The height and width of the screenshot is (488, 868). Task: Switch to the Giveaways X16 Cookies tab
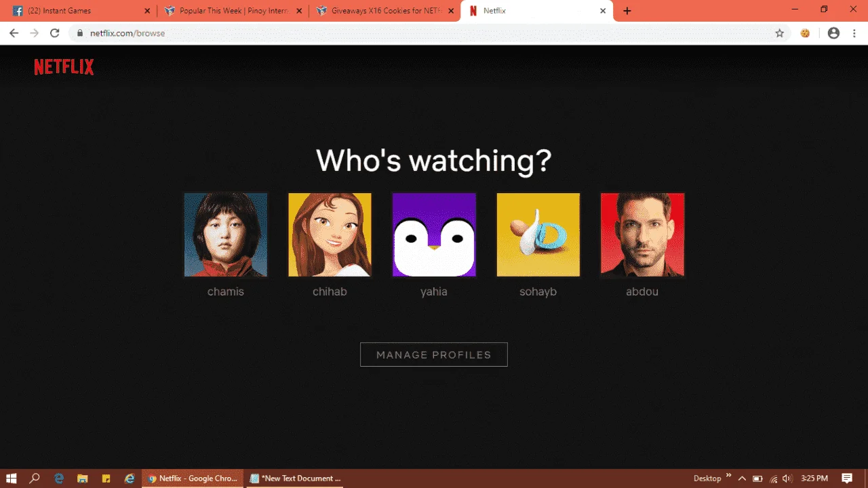click(x=384, y=11)
